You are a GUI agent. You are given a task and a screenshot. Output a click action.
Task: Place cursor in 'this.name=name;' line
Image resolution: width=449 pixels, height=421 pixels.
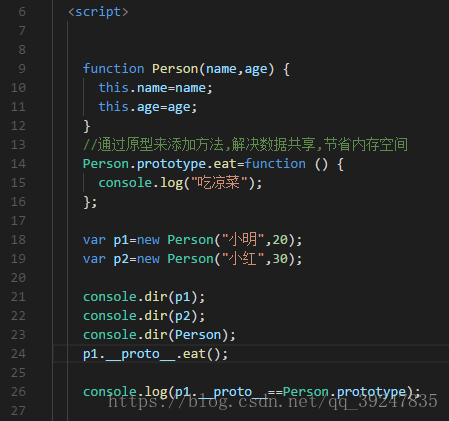(x=155, y=88)
